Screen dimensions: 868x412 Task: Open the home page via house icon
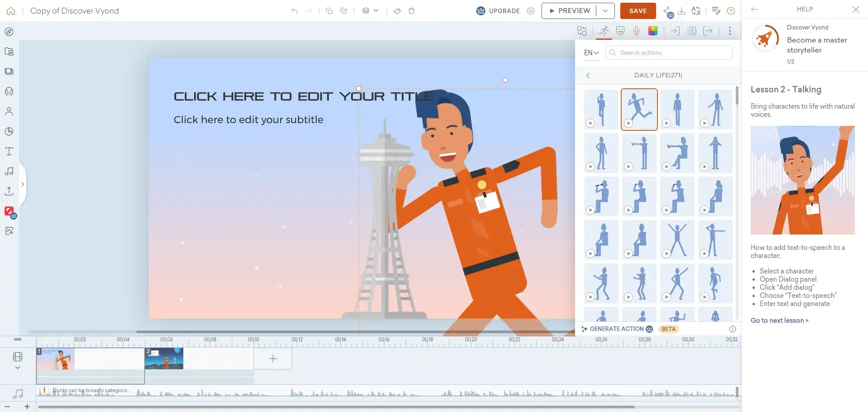point(11,11)
